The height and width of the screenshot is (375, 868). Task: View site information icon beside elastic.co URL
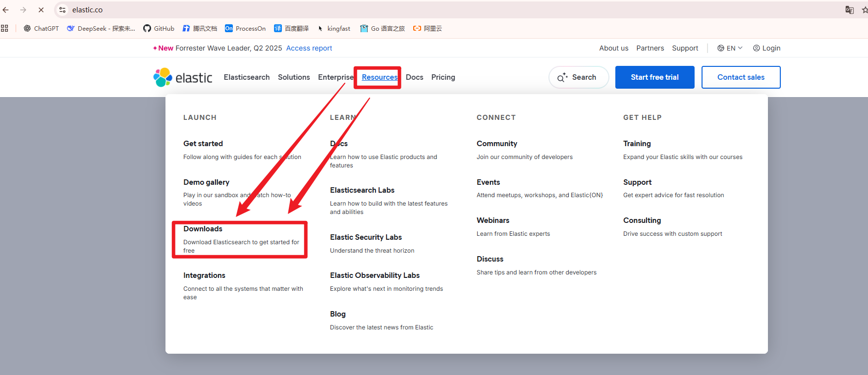pos(62,10)
